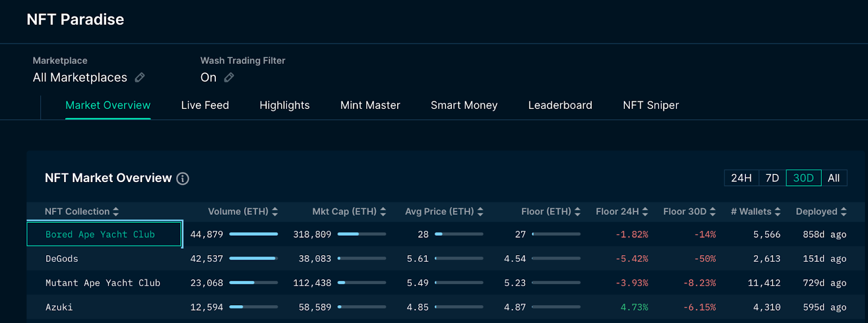
Task: Sort by NFT Collection column arrows
Action: pyautogui.click(x=116, y=211)
